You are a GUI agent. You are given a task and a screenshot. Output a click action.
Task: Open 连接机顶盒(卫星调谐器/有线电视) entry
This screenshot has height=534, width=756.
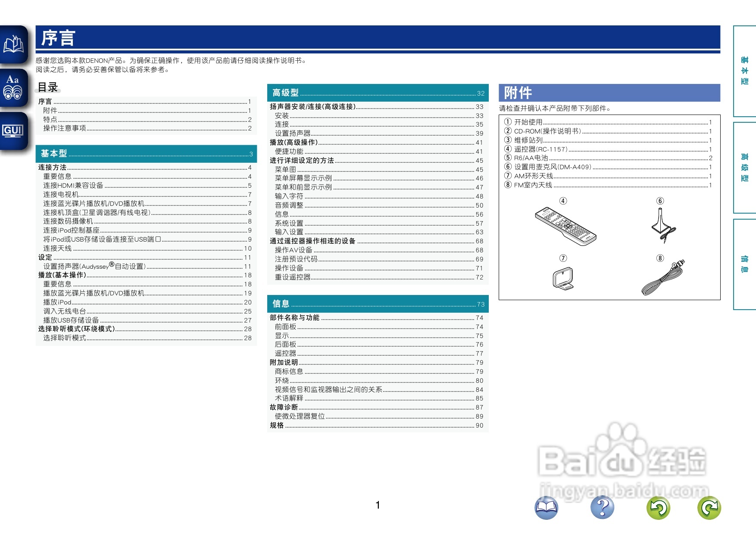click(x=147, y=212)
